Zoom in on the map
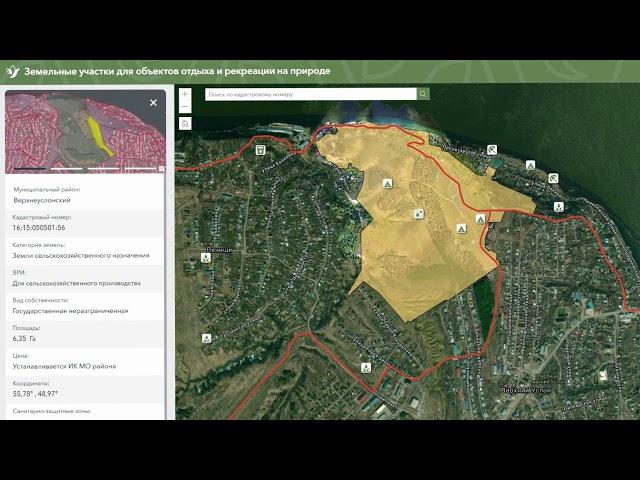640x480 pixels. pos(185,94)
